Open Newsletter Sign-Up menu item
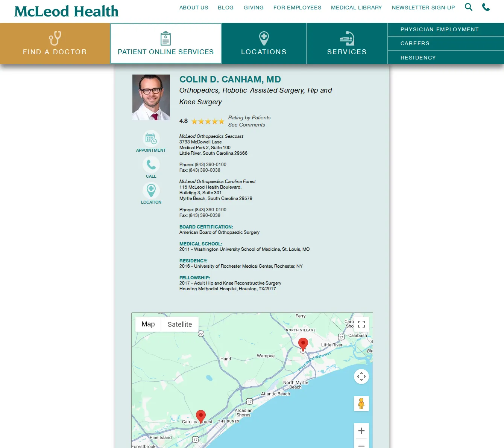The image size is (504, 448). [x=423, y=8]
